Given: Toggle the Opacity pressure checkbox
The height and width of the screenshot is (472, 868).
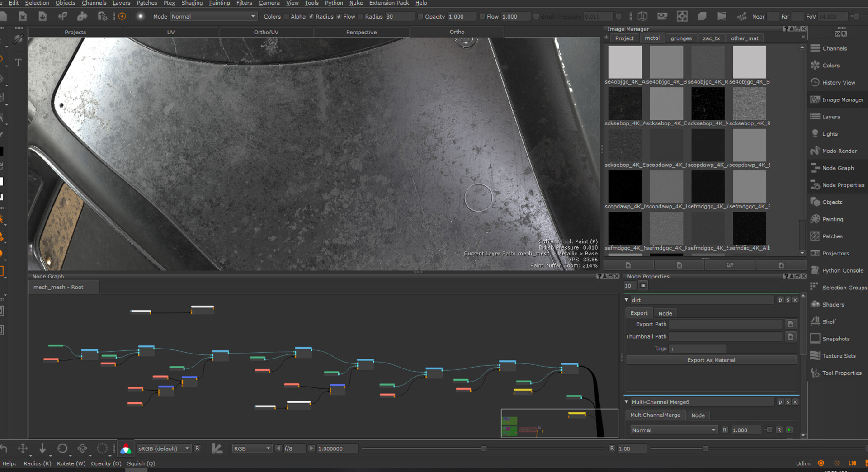Looking at the screenshot, I should coord(420,16).
